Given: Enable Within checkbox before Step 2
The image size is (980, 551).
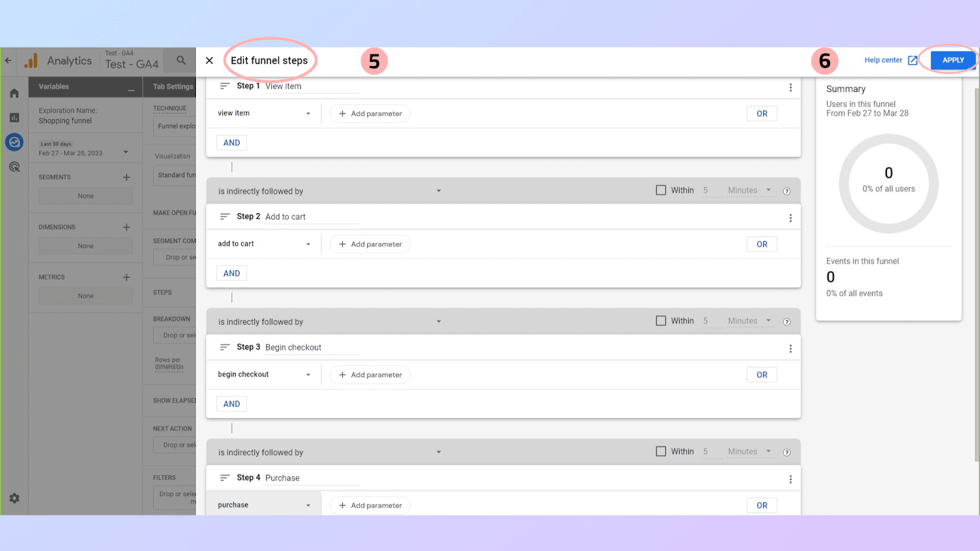Looking at the screenshot, I should pyautogui.click(x=661, y=190).
